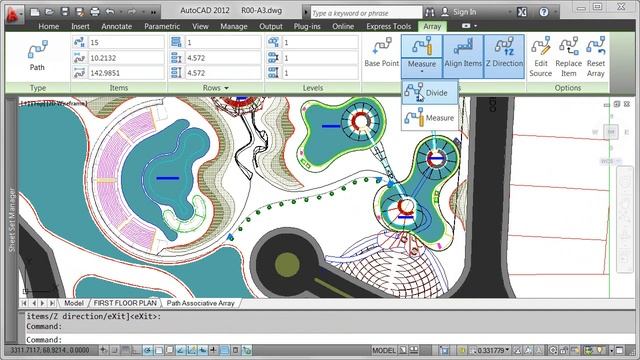Toggle Lineweight display in status bar
Image resolution: width=640 pixels, height=360 pixels.
click(213, 350)
